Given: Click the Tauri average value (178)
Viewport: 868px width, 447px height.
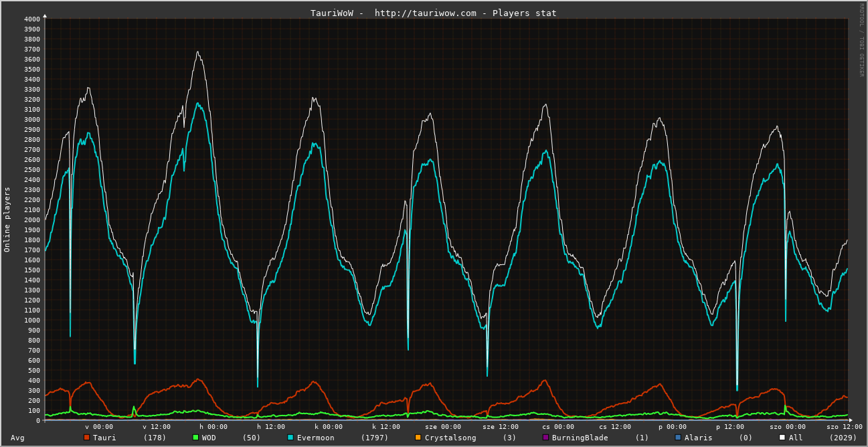Looking at the screenshot, I should click(155, 438).
